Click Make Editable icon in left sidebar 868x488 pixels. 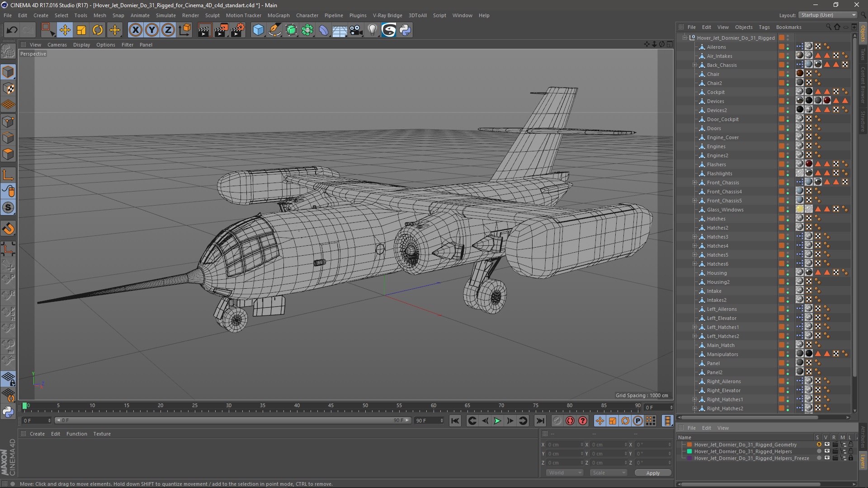8,52
